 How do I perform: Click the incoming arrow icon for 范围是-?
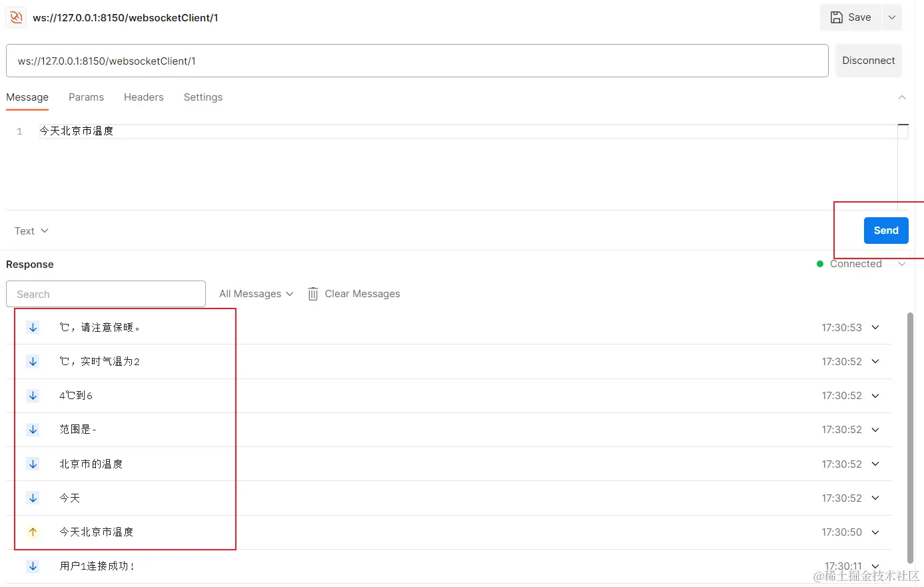pyautogui.click(x=33, y=429)
